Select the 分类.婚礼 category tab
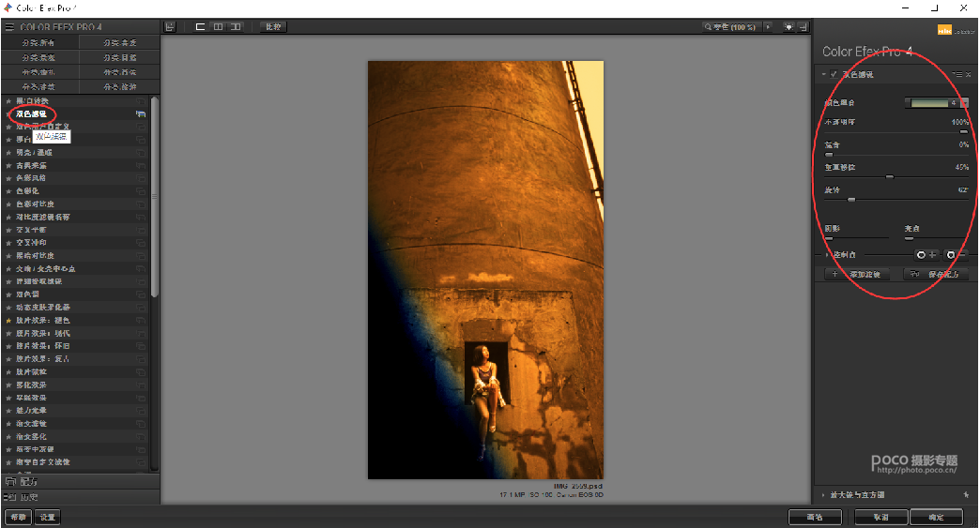This screenshot has height=528, width=980. [x=40, y=72]
